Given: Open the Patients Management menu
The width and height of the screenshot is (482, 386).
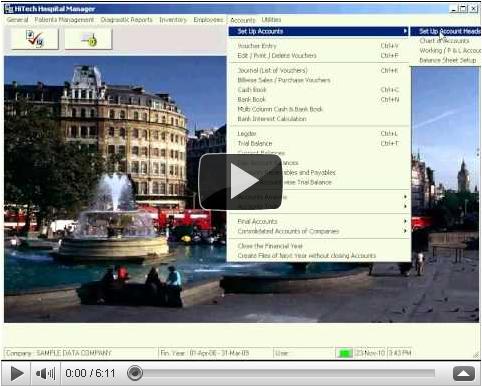Looking at the screenshot, I should coord(64,20).
